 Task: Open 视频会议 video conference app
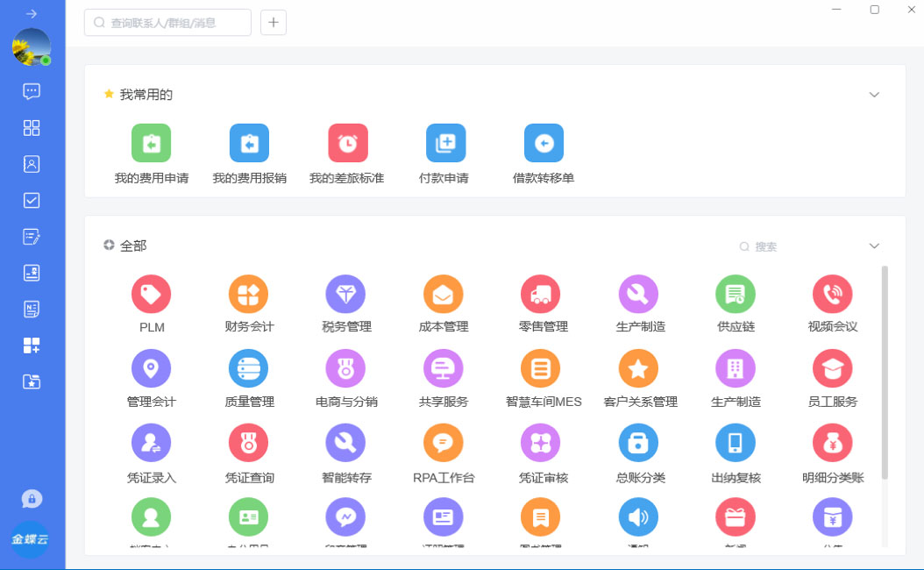(x=832, y=295)
